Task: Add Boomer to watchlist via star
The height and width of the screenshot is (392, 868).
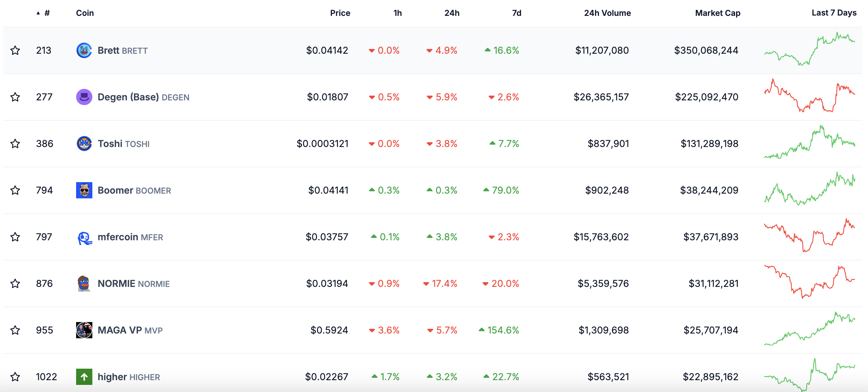Action: tap(15, 190)
